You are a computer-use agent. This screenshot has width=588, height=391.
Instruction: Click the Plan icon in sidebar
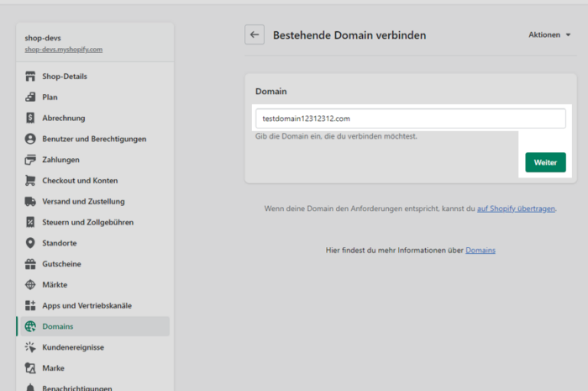tap(30, 98)
